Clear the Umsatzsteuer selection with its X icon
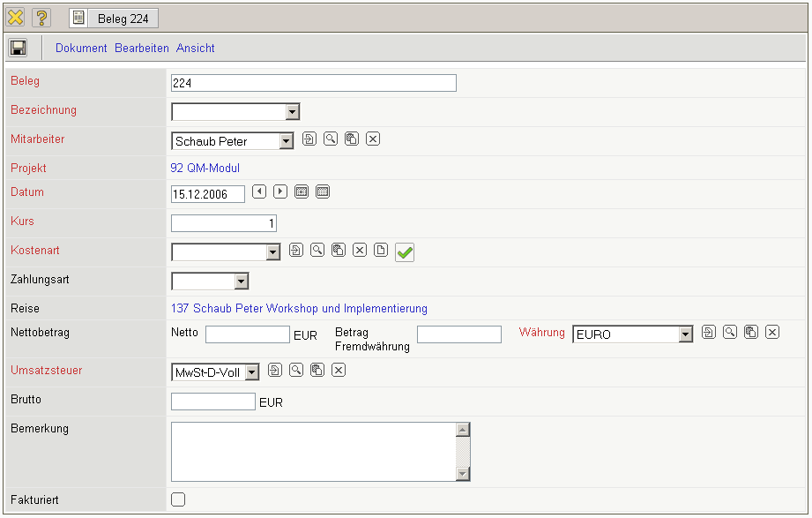The width and height of the screenshot is (812, 518). pos(339,371)
